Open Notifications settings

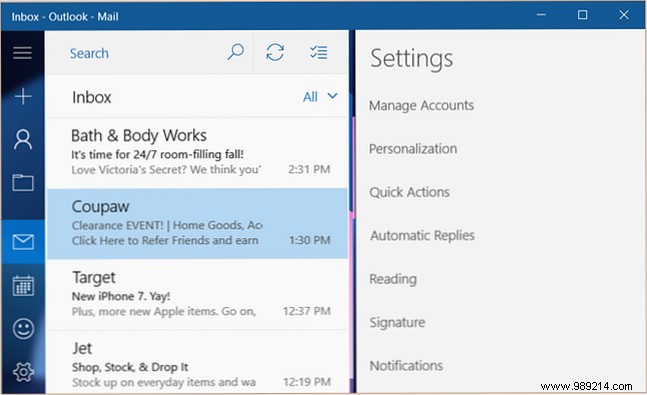[406, 366]
